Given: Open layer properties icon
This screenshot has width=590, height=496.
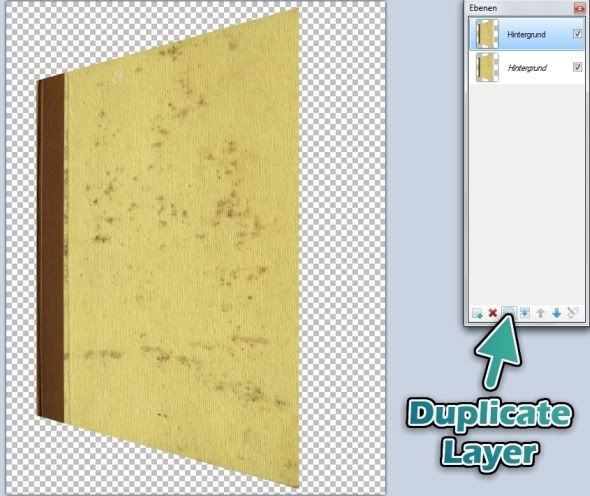Looking at the screenshot, I should (572, 313).
